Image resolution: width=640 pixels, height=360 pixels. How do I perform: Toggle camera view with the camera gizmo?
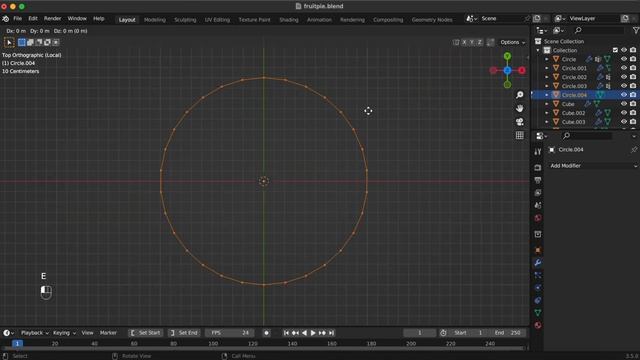(x=520, y=122)
